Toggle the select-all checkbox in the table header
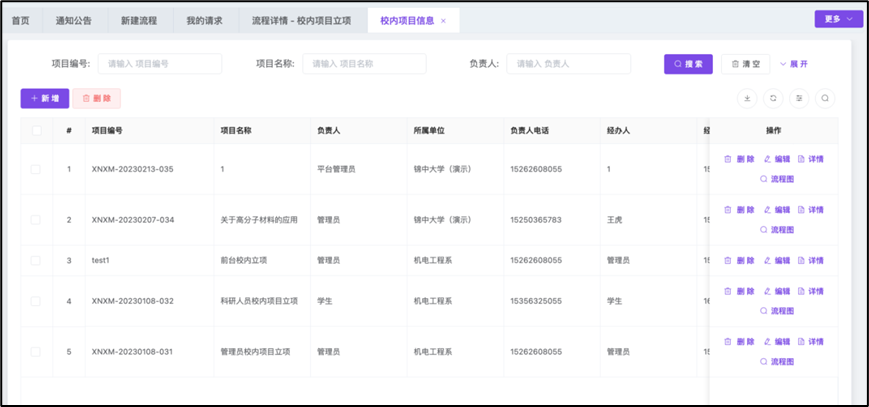869x407 pixels. [x=37, y=130]
